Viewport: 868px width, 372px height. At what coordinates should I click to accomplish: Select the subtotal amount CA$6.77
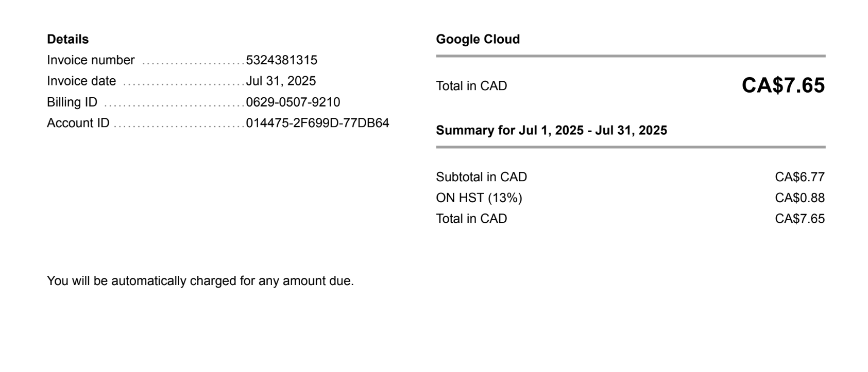point(799,177)
